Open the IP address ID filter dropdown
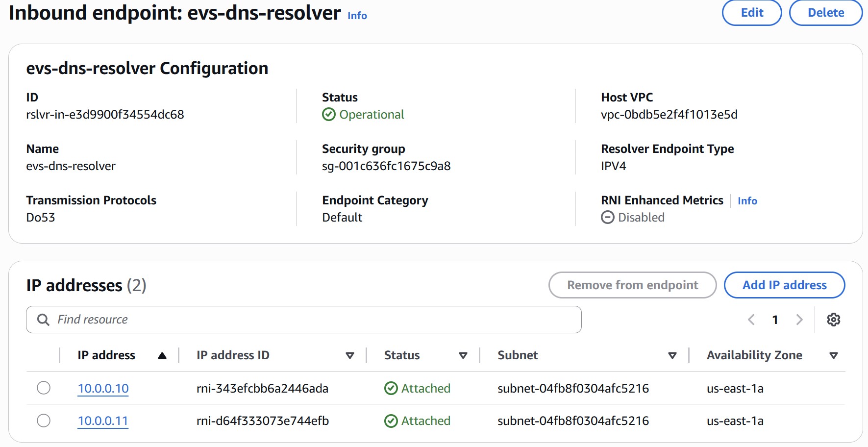Viewport: 868px width, 447px height. [350, 355]
